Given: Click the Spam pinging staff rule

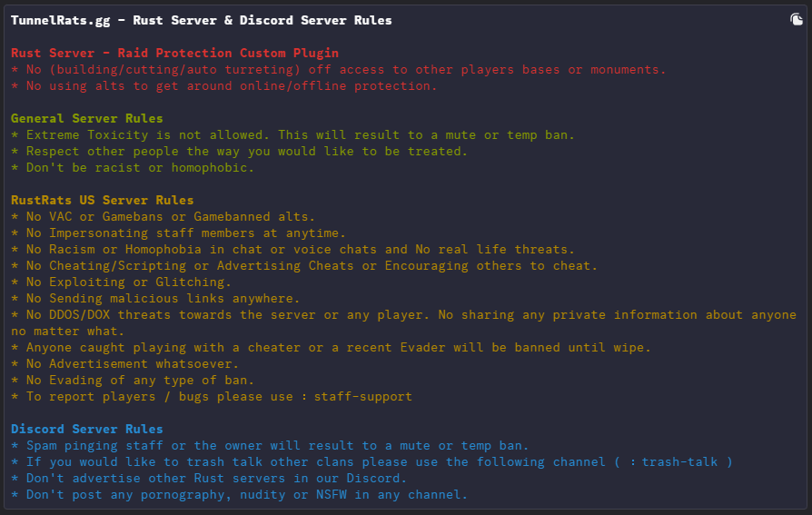Looking at the screenshot, I should point(270,446).
